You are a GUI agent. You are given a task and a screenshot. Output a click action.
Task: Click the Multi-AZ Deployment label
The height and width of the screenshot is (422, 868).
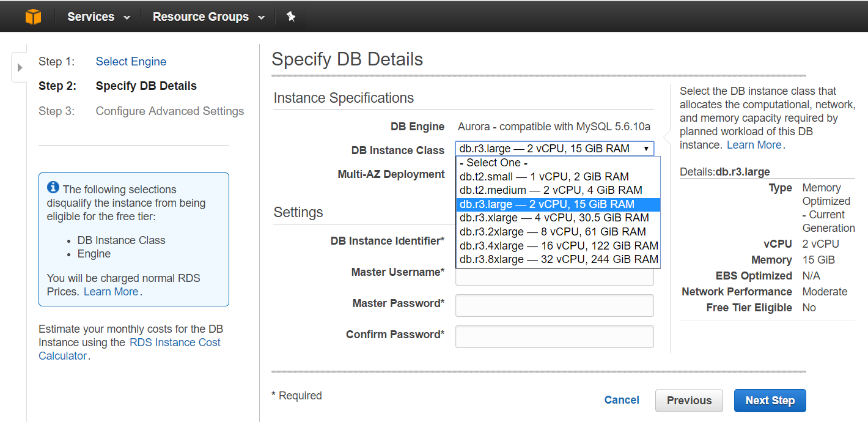coord(391,174)
